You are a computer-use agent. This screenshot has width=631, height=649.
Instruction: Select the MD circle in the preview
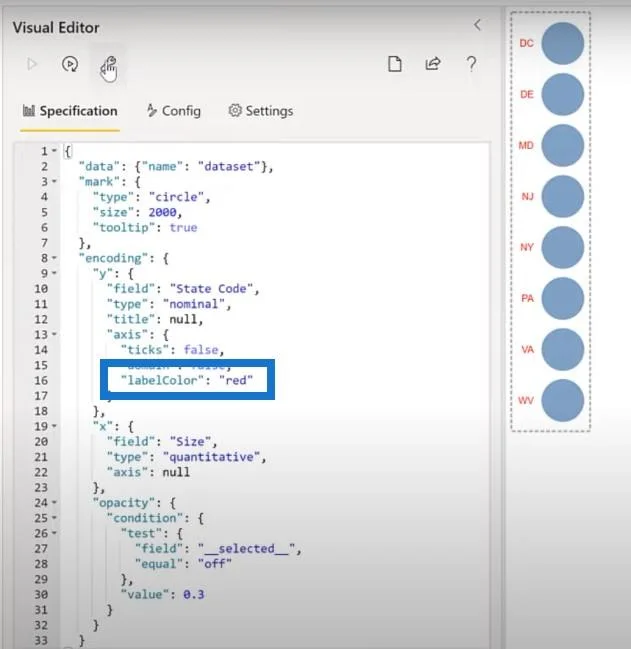coord(563,145)
